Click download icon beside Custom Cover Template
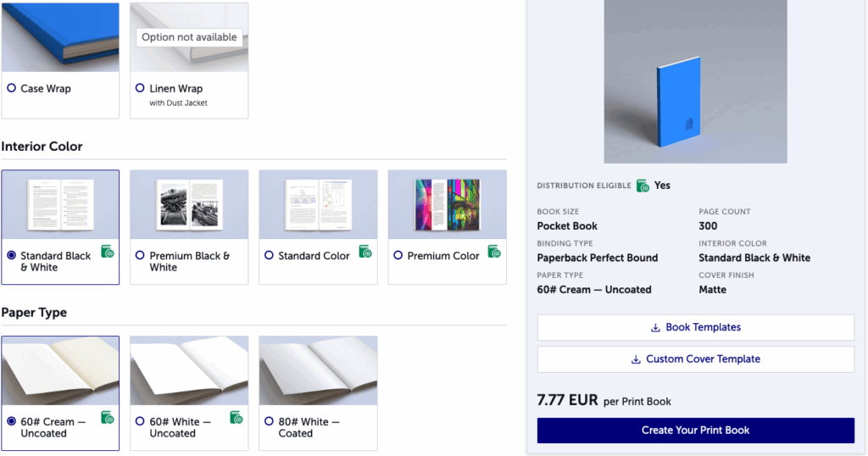Screen dimensions: 868x456 coord(636,359)
